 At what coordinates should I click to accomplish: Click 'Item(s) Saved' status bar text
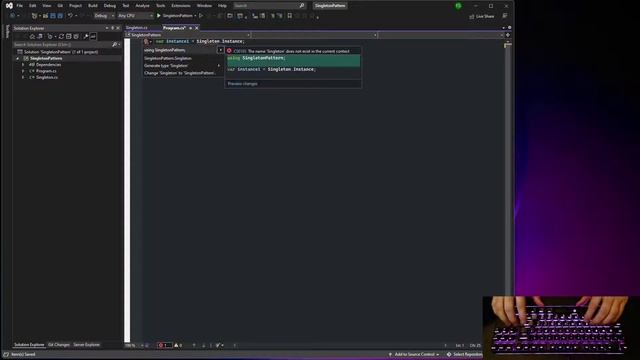(23, 354)
